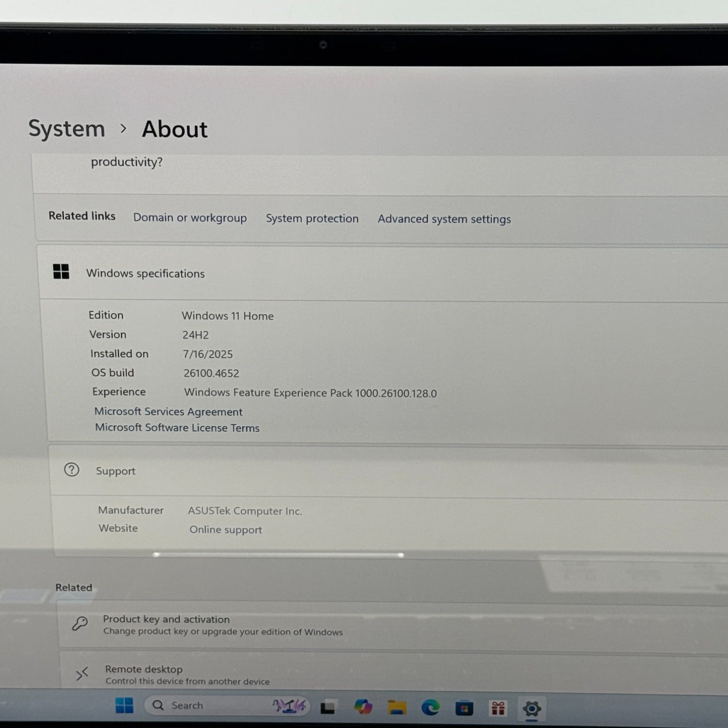The image size is (728, 728).
Task: Select the Installed on date 7/16/2025
Action: pos(208,354)
